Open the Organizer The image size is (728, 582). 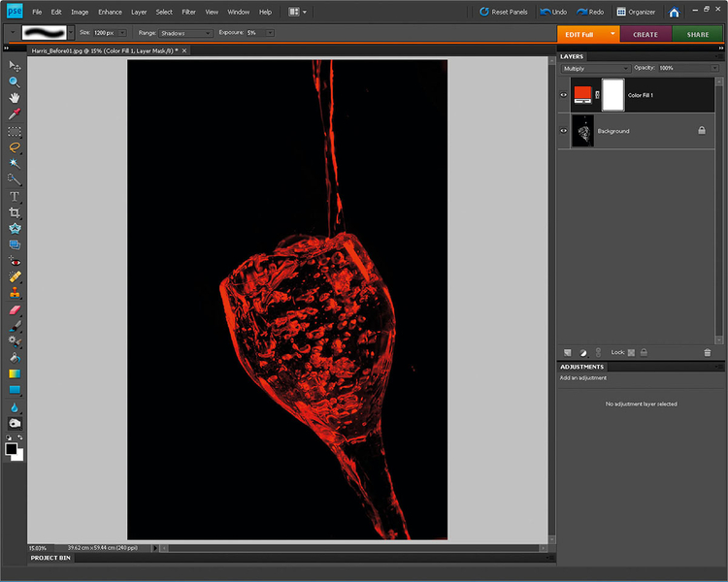click(x=636, y=12)
